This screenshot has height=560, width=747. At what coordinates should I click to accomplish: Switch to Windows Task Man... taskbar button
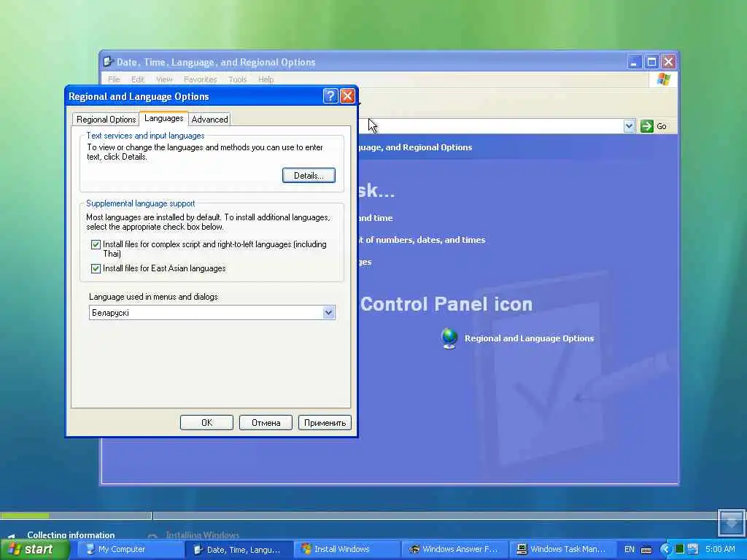(562, 550)
